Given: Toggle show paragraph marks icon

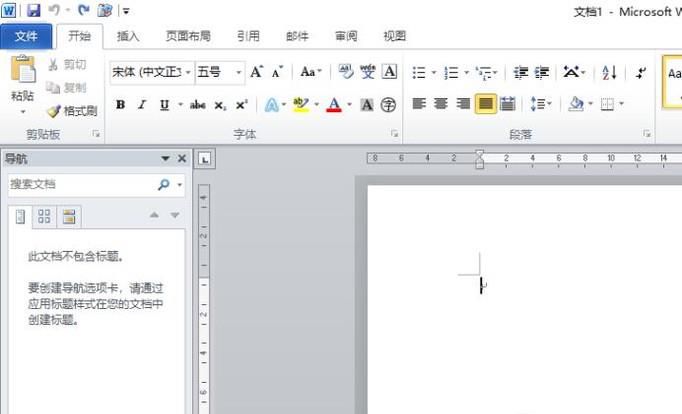Looking at the screenshot, I should click(640, 72).
